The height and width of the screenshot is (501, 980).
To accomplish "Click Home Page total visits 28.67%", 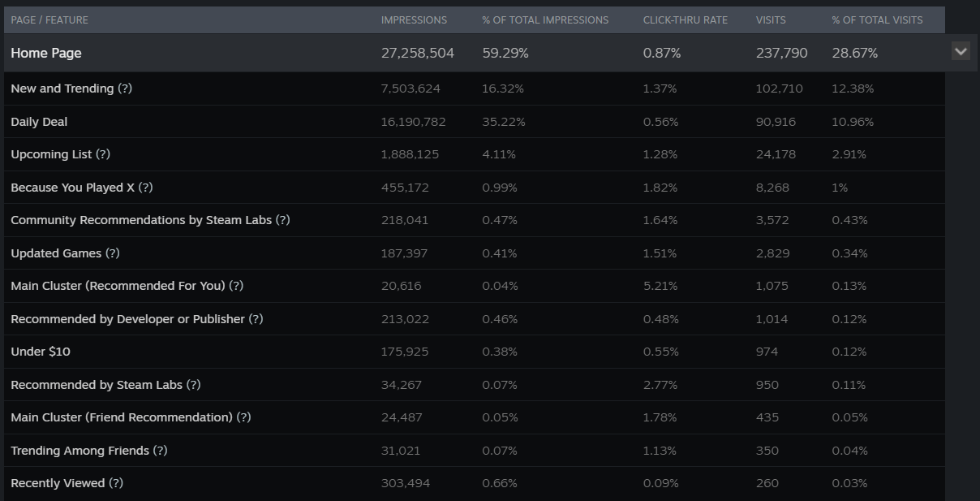I will [x=855, y=53].
